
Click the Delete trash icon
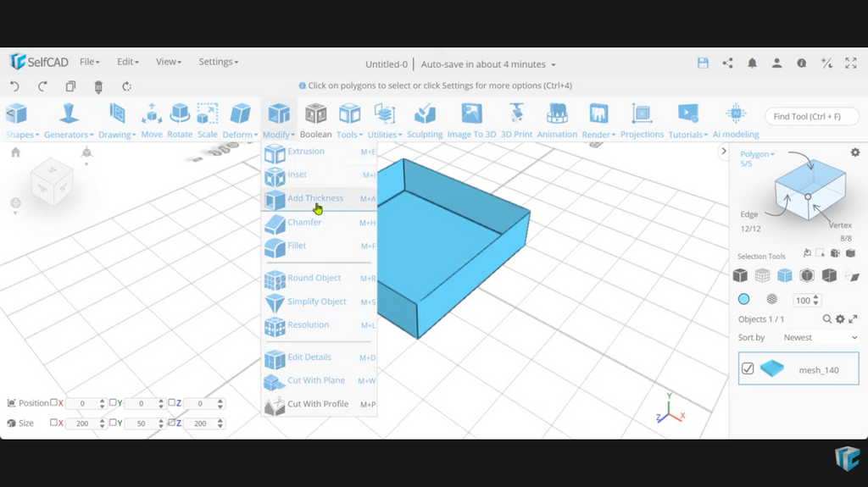(x=98, y=86)
